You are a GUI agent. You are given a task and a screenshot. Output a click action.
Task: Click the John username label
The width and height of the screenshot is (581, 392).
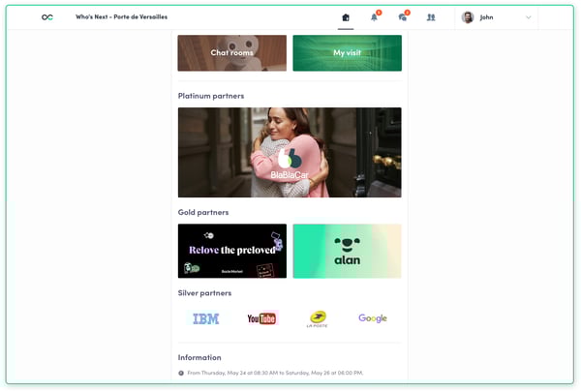tap(486, 17)
